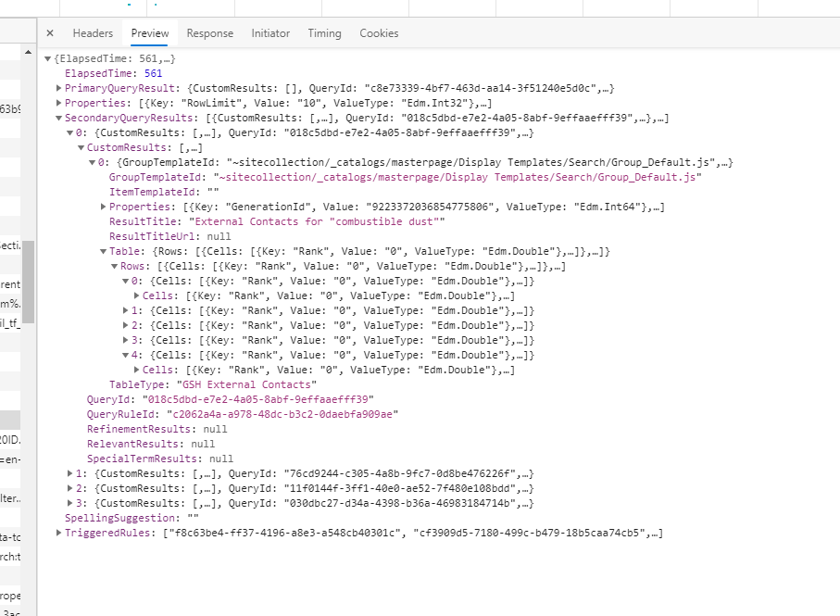This screenshot has height=616, width=840.
Task: Collapse the Rows node
Action: (114, 266)
